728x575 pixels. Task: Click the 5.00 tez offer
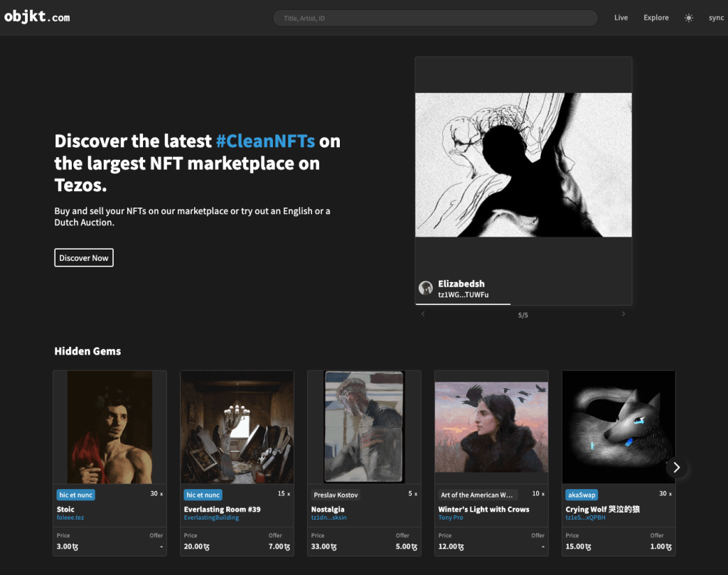(406, 547)
